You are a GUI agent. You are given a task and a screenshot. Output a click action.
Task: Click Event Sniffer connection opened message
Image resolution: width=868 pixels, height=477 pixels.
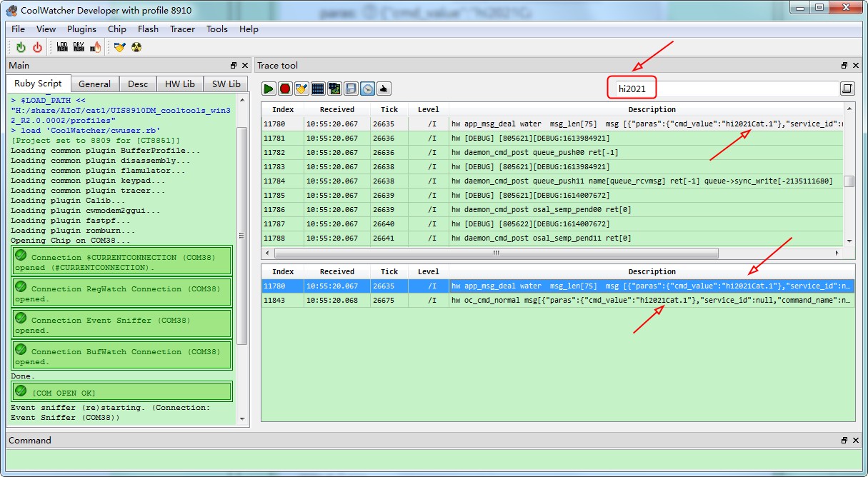pos(121,324)
